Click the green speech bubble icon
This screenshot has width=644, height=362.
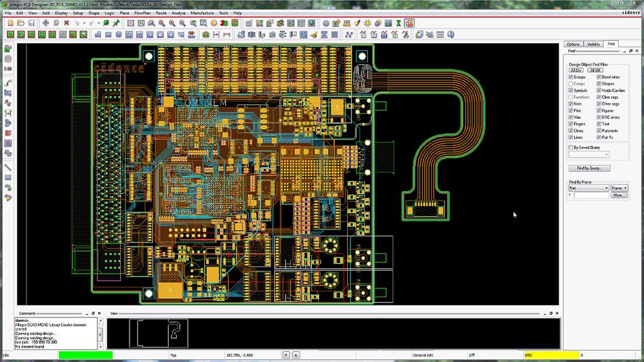coord(106,23)
